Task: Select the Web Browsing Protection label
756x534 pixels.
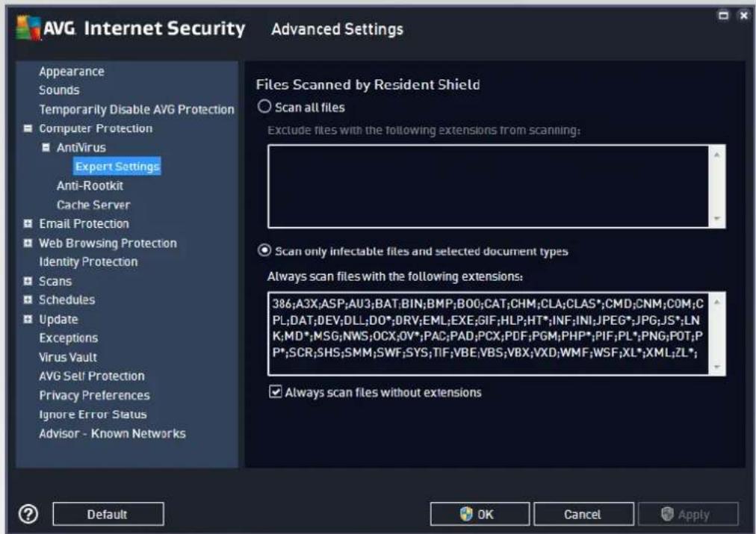Action: (x=108, y=243)
